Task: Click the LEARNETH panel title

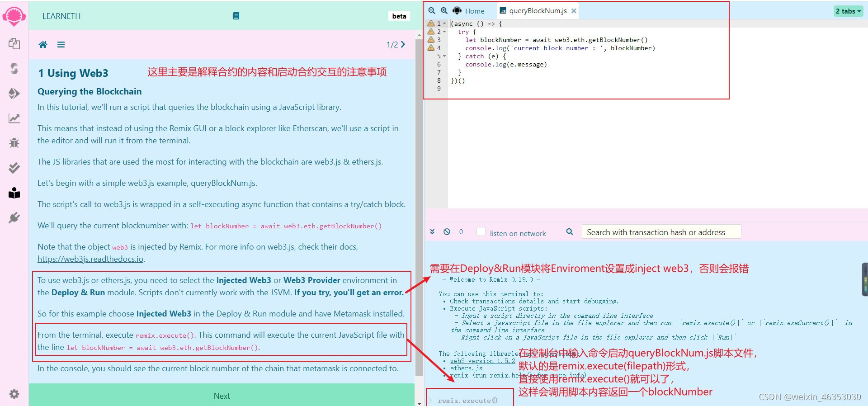Action: click(x=61, y=16)
